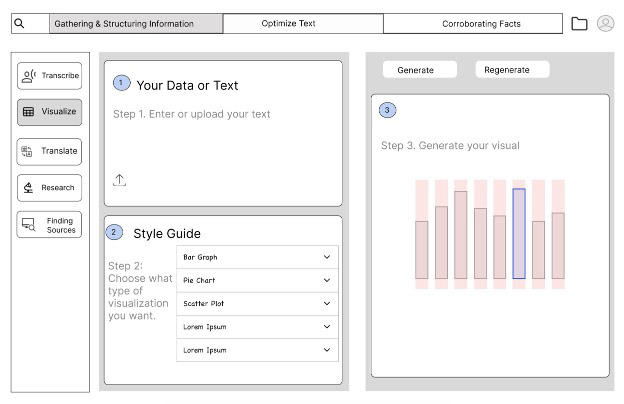Select the blue highlighted chart bar
The height and width of the screenshot is (404, 624).
click(519, 234)
